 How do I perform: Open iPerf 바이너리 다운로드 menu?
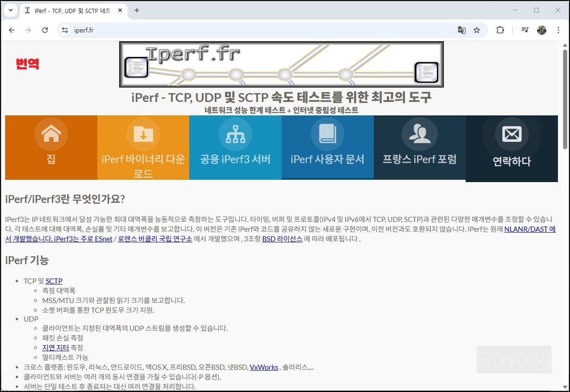(143, 147)
